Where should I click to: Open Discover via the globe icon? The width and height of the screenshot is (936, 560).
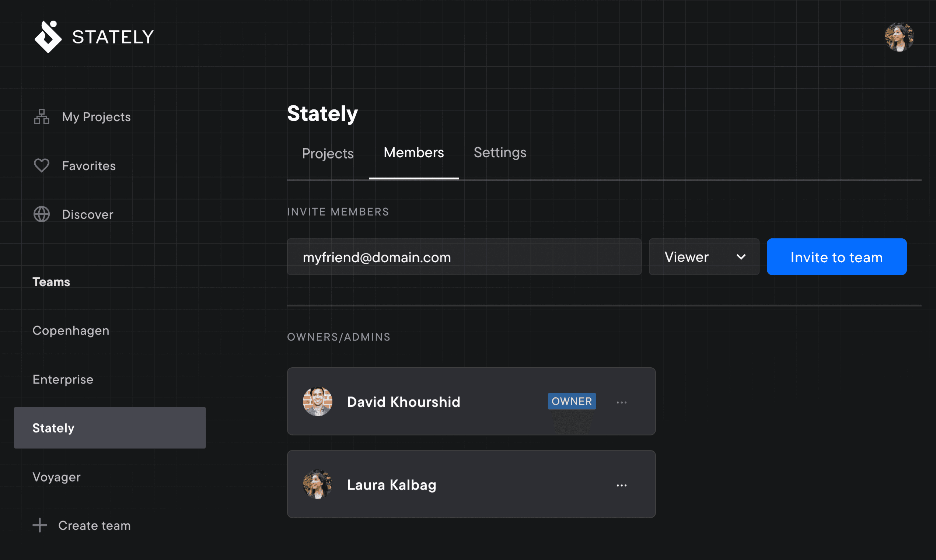[x=42, y=214]
